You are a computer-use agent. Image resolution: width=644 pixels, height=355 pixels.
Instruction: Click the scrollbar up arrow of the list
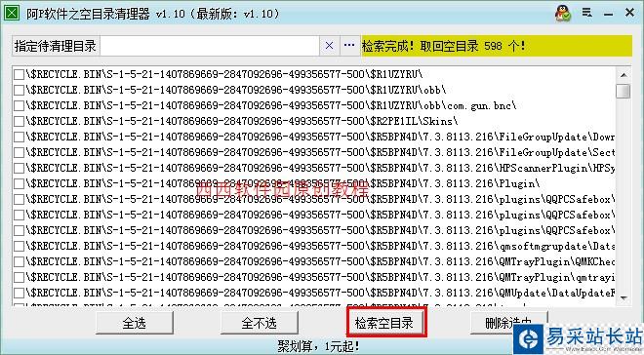(624, 75)
